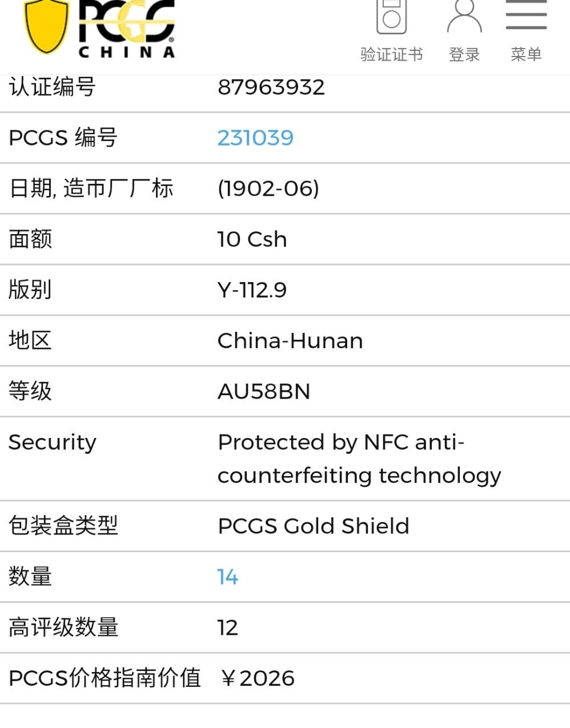Tap the 验证证书 label
Viewport: 570px width, 728px height.
point(391,54)
